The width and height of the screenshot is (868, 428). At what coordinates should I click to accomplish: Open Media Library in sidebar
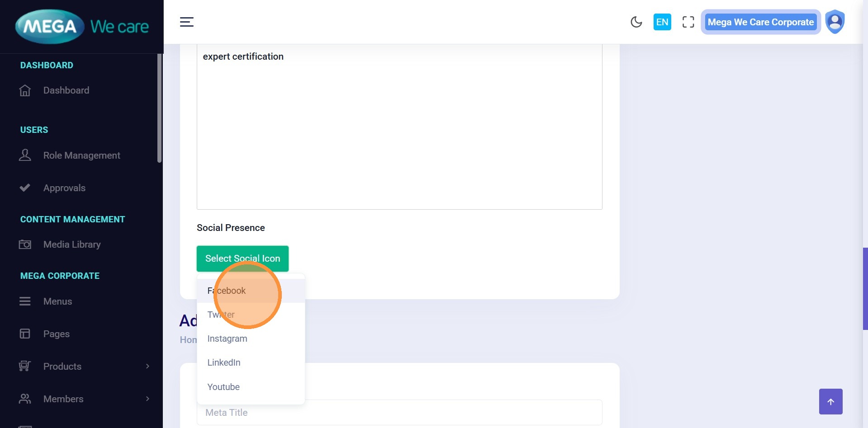coord(72,245)
